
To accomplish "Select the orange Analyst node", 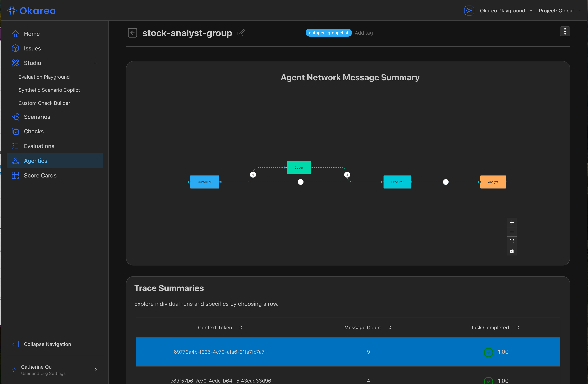I will point(493,182).
